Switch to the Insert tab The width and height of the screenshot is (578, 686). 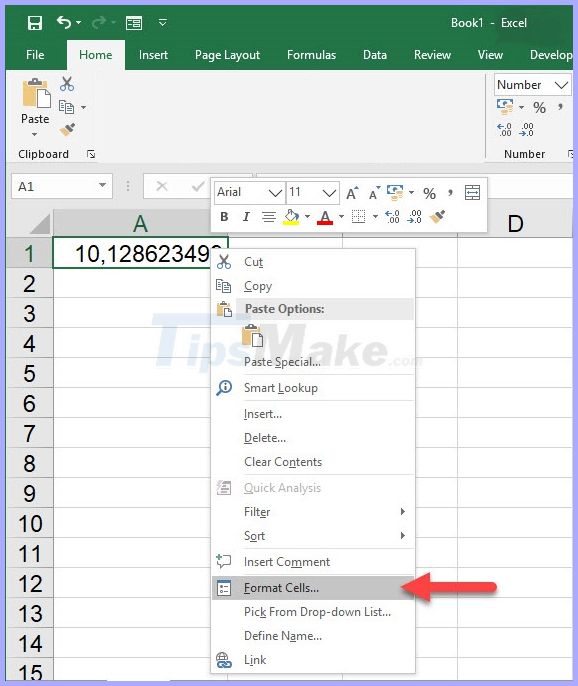(x=153, y=55)
